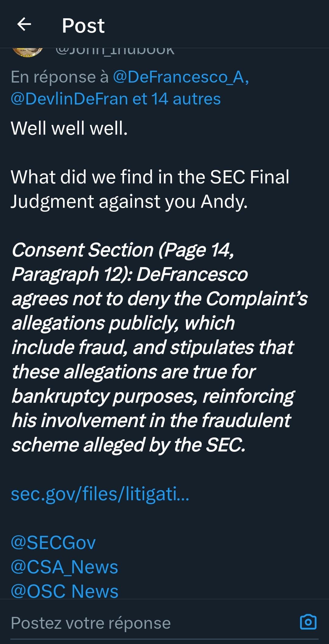Tap the "Well well well." text

tap(69, 128)
